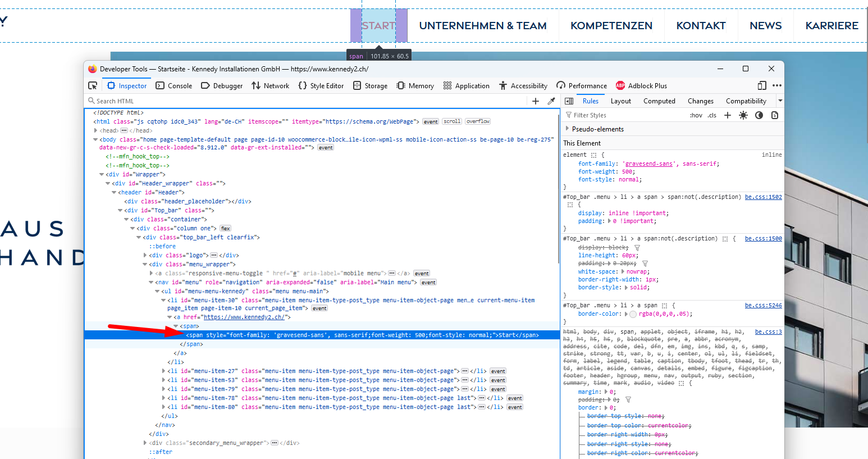Open KOMPETENZEN in website navigation

pyautogui.click(x=611, y=26)
